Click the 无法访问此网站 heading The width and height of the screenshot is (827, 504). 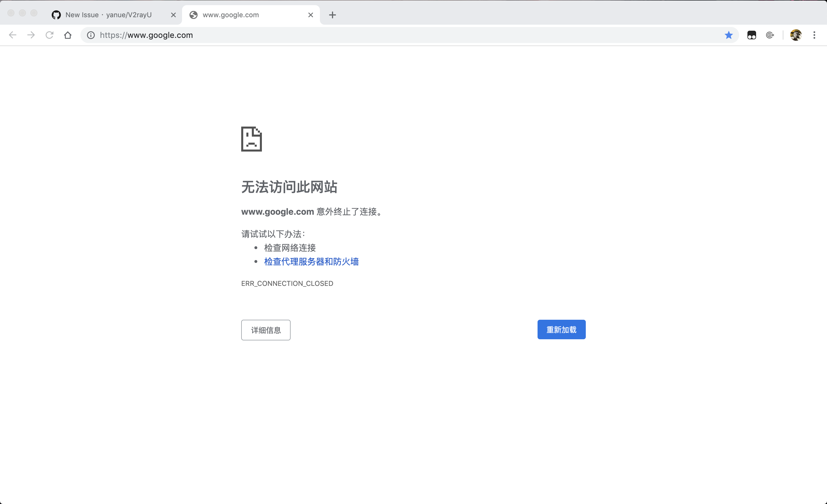click(289, 187)
